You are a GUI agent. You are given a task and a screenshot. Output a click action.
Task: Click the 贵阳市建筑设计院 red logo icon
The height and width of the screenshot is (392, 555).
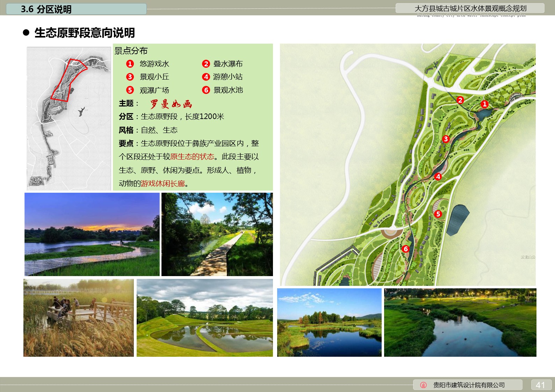[x=423, y=385]
